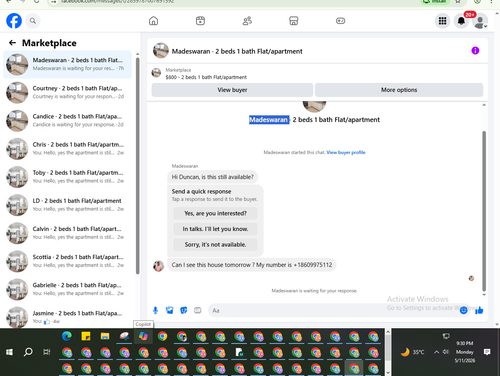Open Windows taskbar search
This screenshot has width=500, height=376.
[x=28, y=352]
